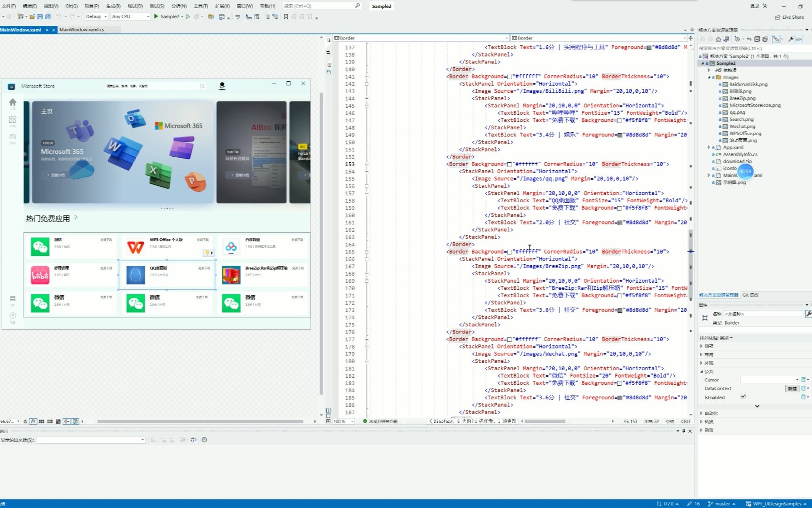The width and height of the screenshot is (812, 508).
Task: Open Properties wrench icon in Solution Explorer
Action: click(791, 39)
